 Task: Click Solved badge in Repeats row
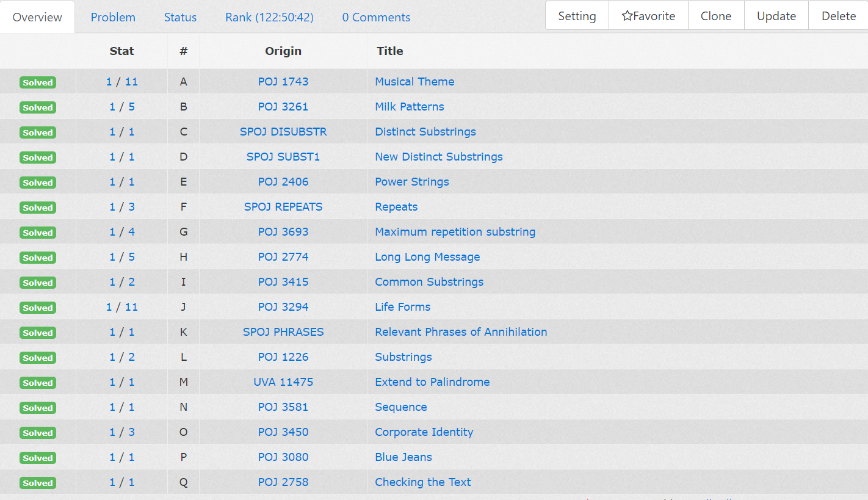tap(38, 208)
